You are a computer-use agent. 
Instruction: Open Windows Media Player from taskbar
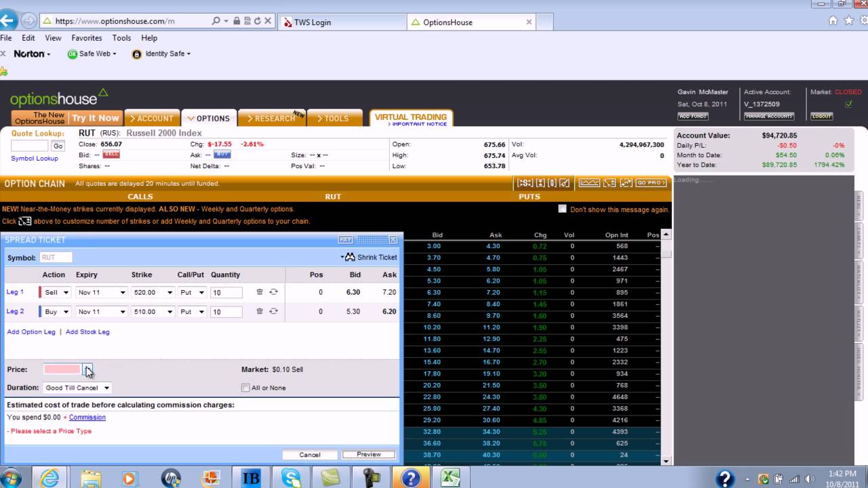tap(130, 478)
